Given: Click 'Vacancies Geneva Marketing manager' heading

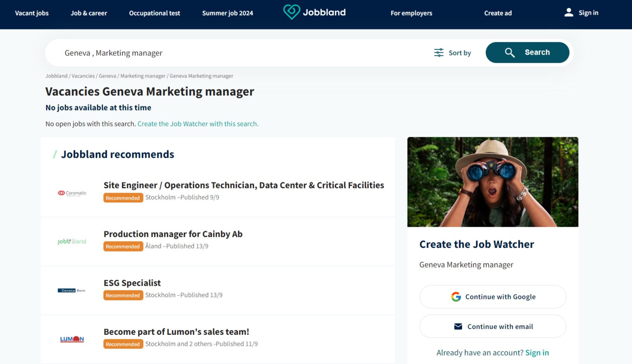Looking at the screenshot, I should pos(150,91).
